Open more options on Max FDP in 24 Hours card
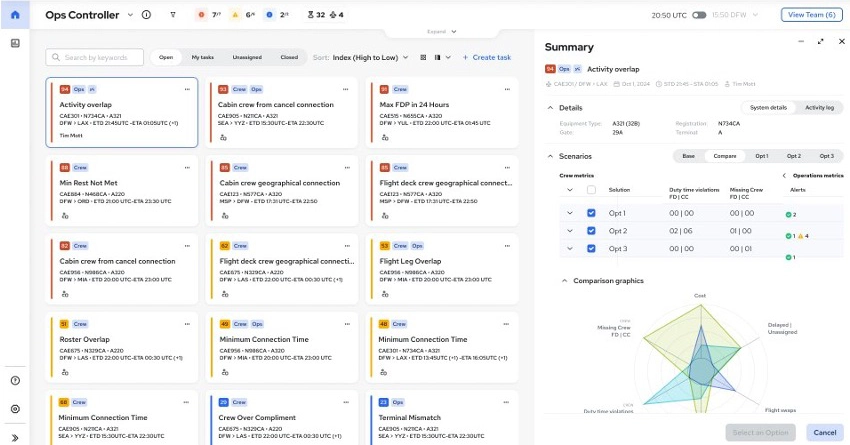The height and width of the screenshot is (445, 850). (507, 89)
